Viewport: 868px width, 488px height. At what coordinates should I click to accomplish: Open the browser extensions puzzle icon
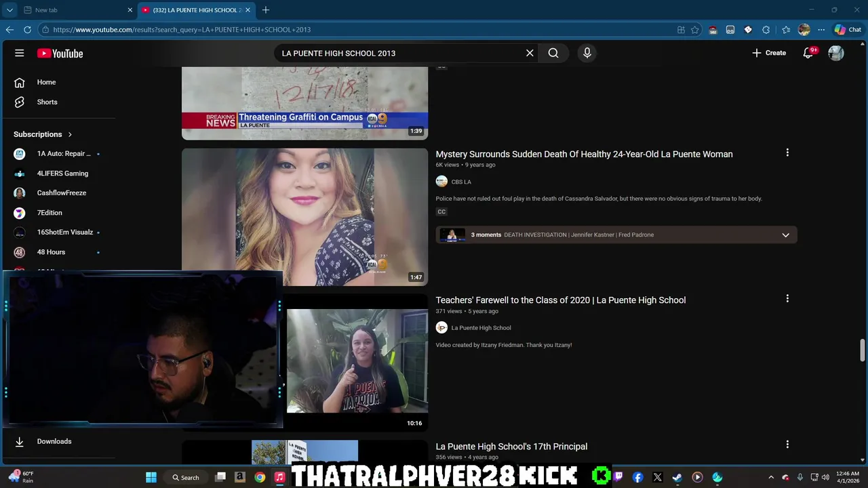click(x=766, y=30)
